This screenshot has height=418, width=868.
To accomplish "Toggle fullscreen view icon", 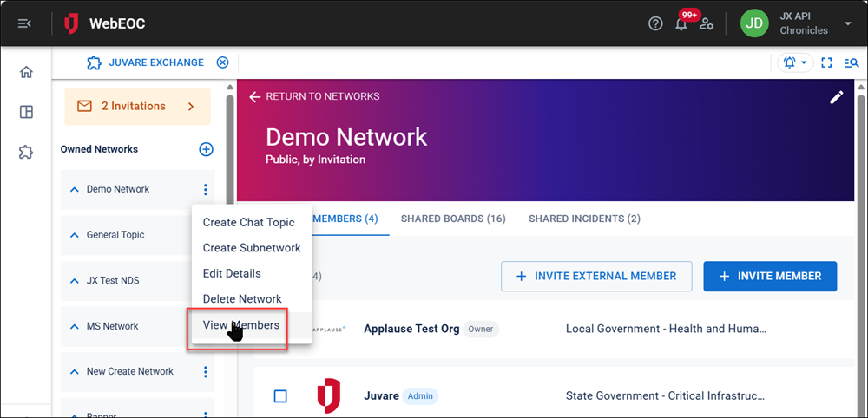I will pos(826,62).
